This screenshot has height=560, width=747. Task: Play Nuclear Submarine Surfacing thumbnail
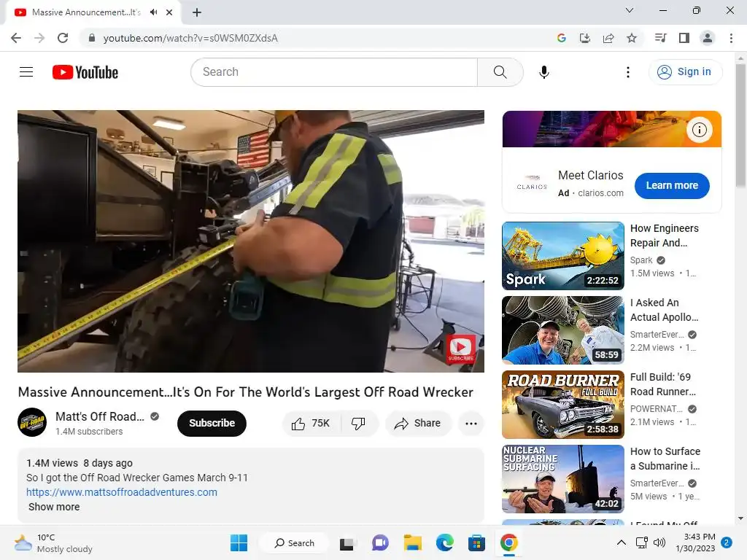click(x=562, y=478)
